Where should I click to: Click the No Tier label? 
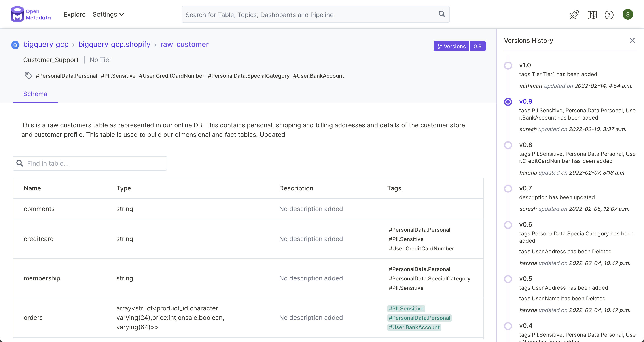click(x=100, y=60)
